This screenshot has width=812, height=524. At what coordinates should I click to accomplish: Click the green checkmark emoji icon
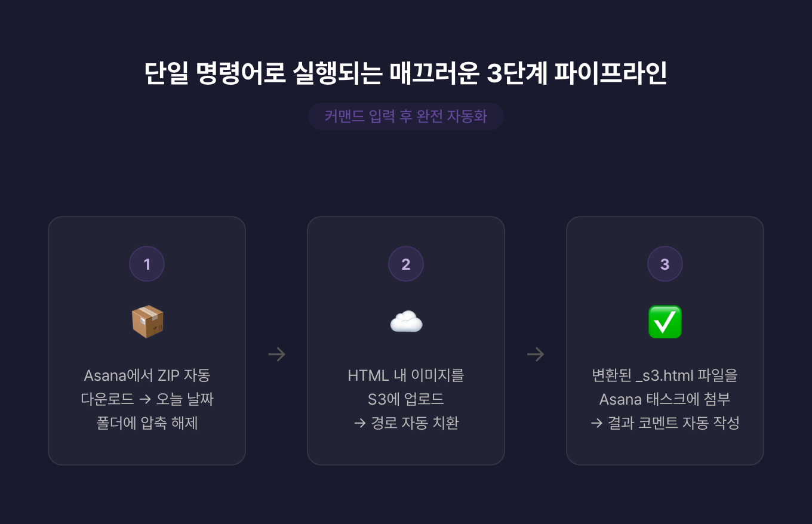coord(665,322)
